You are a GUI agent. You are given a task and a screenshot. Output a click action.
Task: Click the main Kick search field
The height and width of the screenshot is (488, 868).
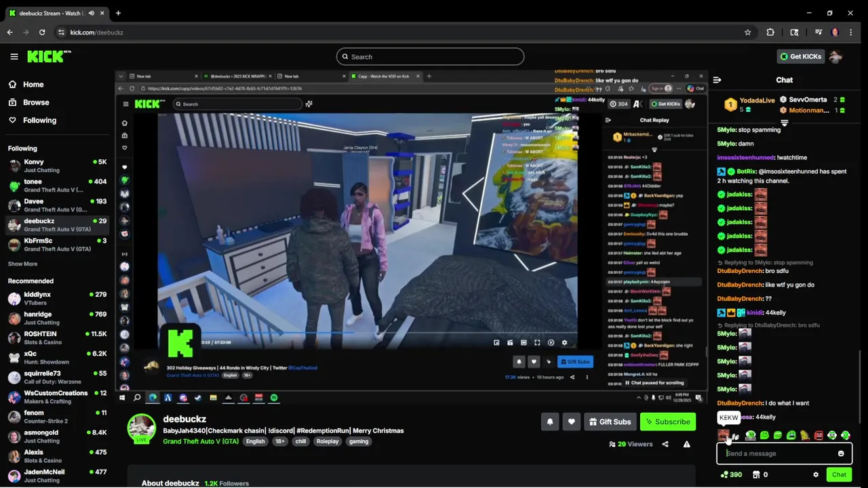430,57
